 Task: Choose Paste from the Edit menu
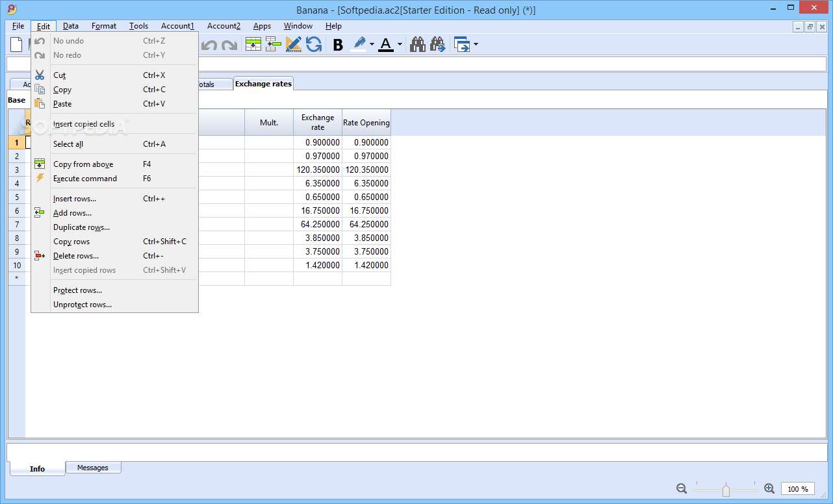pyautogui.click(x=114, y=104)
